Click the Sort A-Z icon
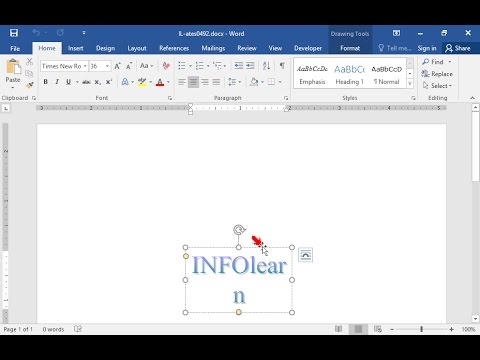 [x=266, y=66]
